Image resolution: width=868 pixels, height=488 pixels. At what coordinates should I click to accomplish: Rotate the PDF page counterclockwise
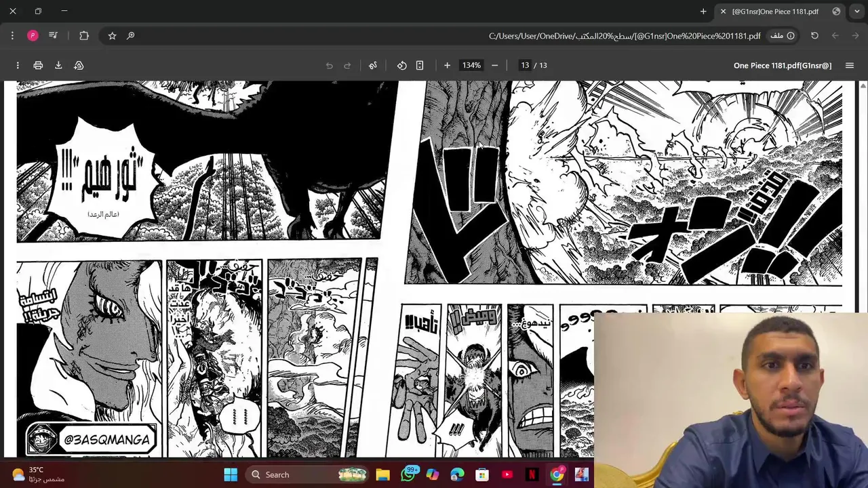401,65
